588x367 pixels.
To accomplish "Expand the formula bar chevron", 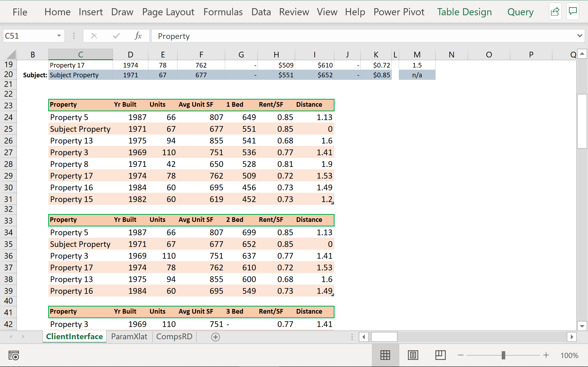I will pos(580,36).
